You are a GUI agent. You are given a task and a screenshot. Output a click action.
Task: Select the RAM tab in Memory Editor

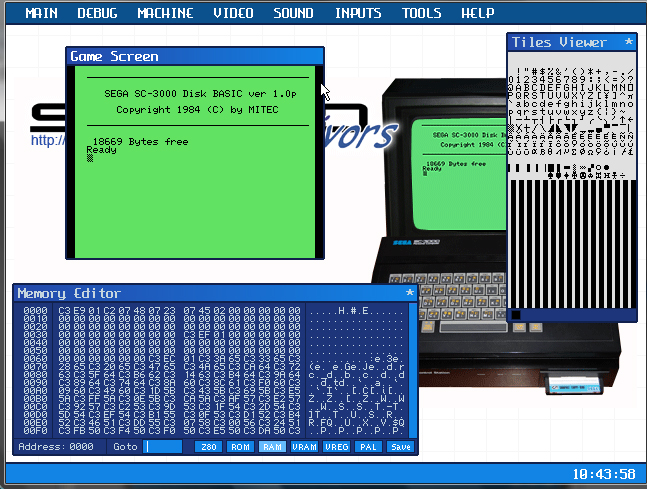(x=272, y=447)
